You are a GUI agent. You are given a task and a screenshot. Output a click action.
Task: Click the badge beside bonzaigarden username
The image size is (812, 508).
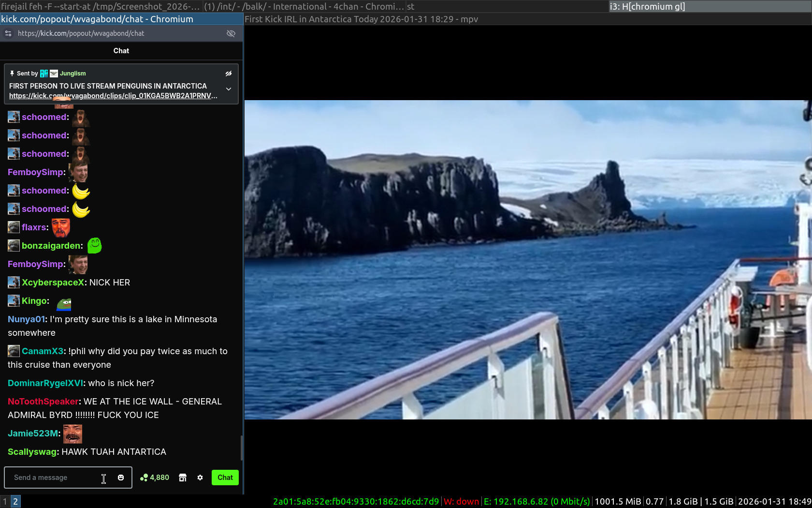(x=14, y=246)
